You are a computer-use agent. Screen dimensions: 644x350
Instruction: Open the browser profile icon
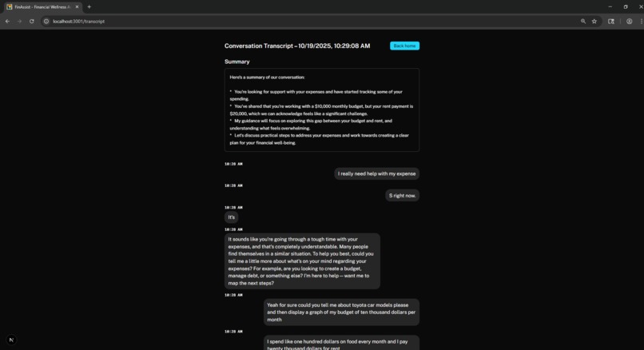tap(629, 22)
